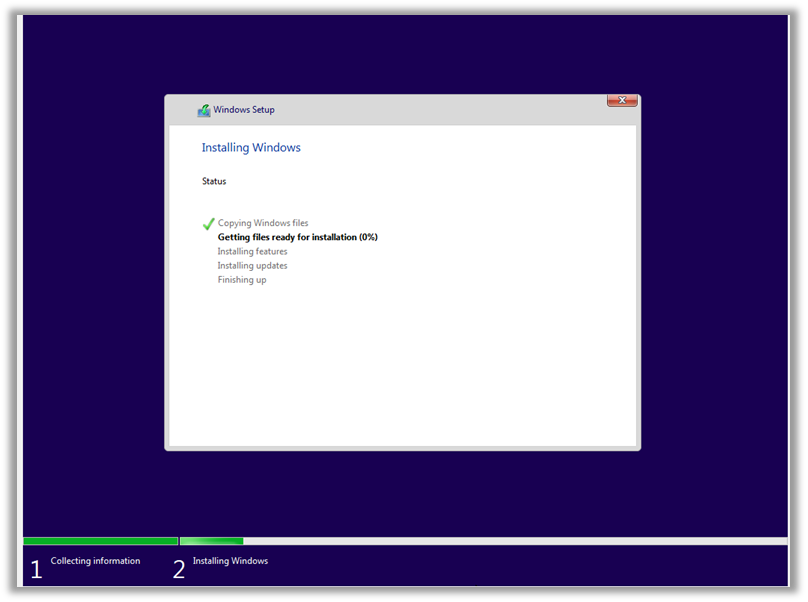Click the stage number 1
This screenshot has width=808, height=602.
point(36,570)
